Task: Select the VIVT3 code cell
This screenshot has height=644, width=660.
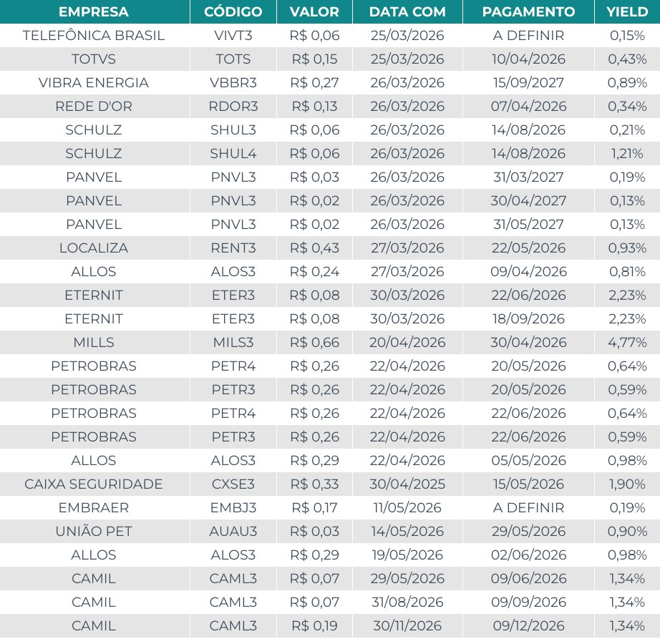Action: tap(233, 35)
